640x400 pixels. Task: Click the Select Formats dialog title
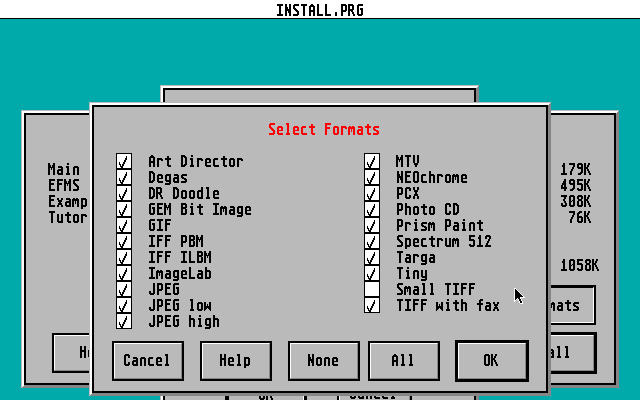(324, 129)
